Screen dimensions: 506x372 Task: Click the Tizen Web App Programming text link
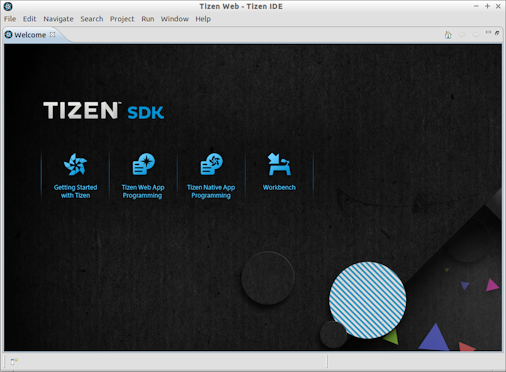[x=143, y=191]
